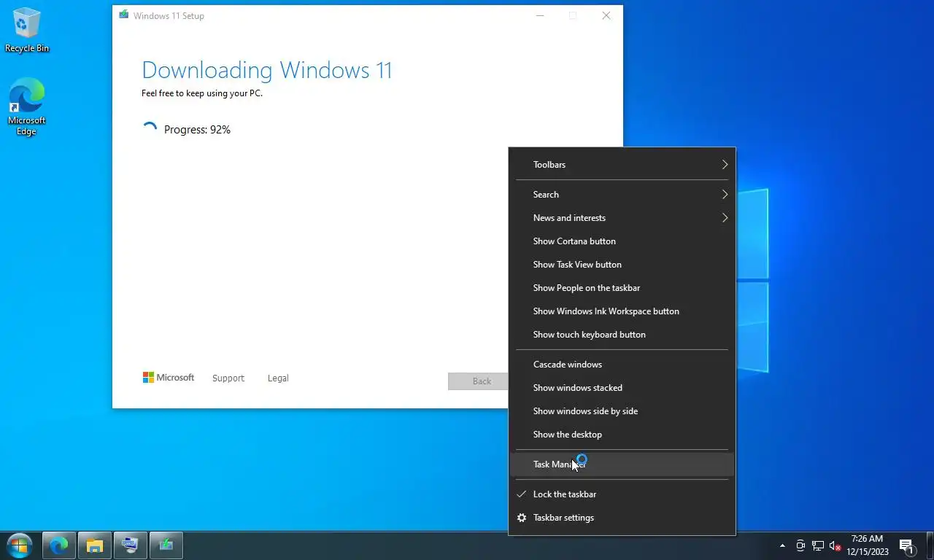Screen dimensions: 934x560
Task: Switch to Windows 11 Setup taskbar button
Action: (x=166, y=545)
